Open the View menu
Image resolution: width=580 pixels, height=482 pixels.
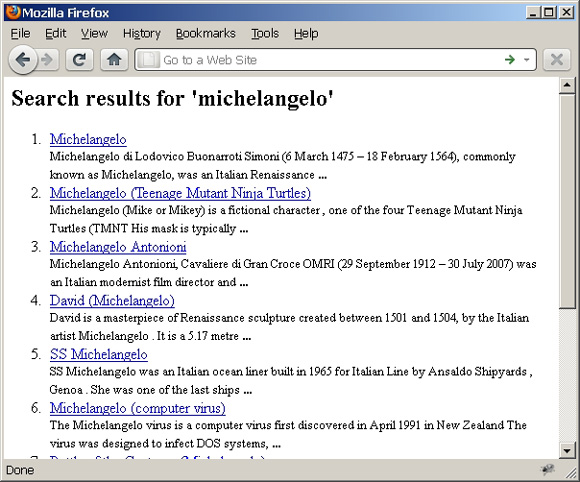click(x=94, y=34)
